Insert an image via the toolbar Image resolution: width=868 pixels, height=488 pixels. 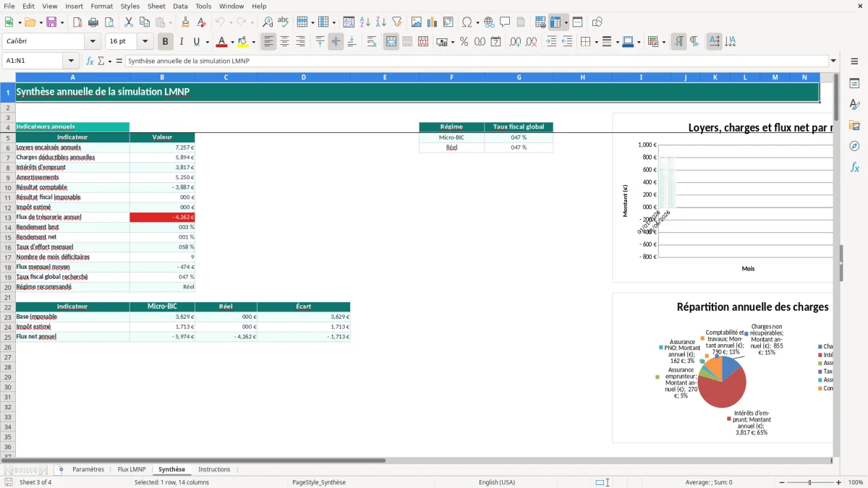pyautogui.click(x=417, y=22)
